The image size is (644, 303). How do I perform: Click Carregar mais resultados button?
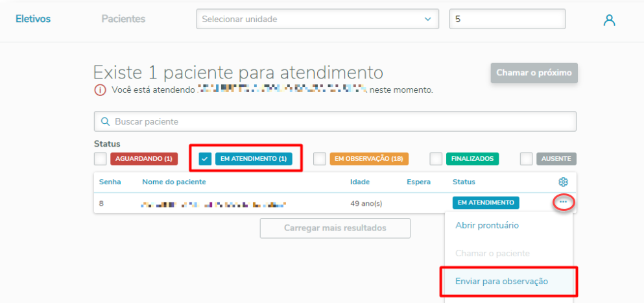(335, 228)
